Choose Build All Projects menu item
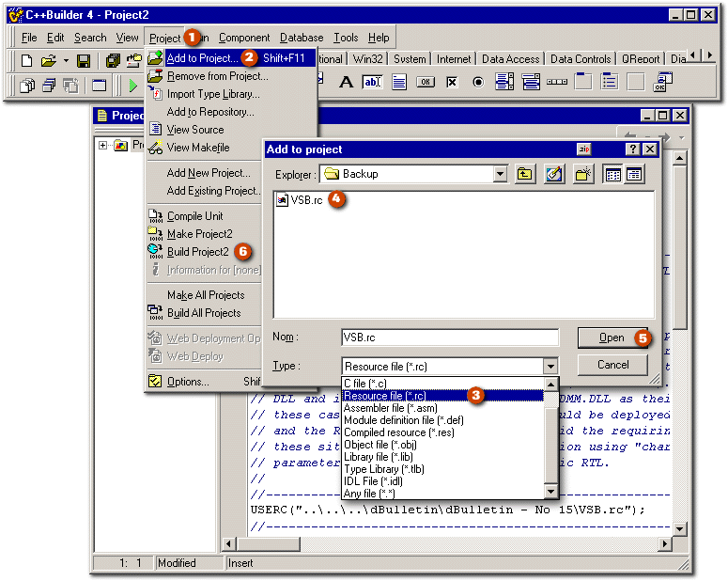Viewport: 728px width, 581px height. [204, 313]
